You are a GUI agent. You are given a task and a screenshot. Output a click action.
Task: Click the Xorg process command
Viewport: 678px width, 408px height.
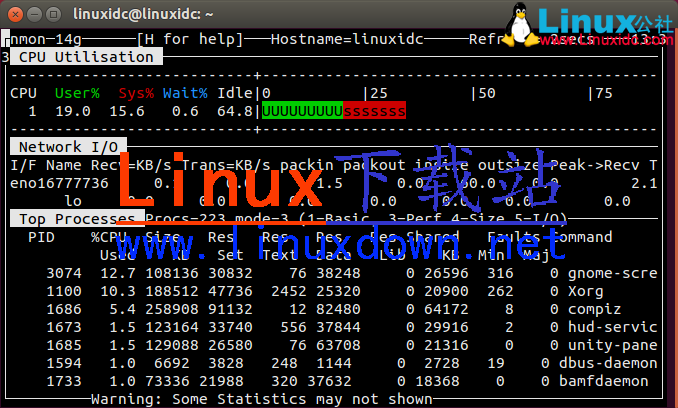pos(586,291)
